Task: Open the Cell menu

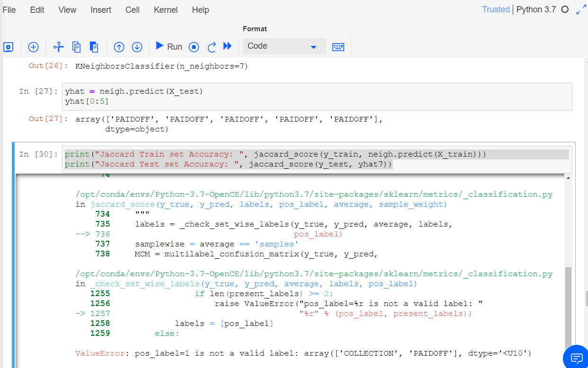Action: (x=132, y=9)
